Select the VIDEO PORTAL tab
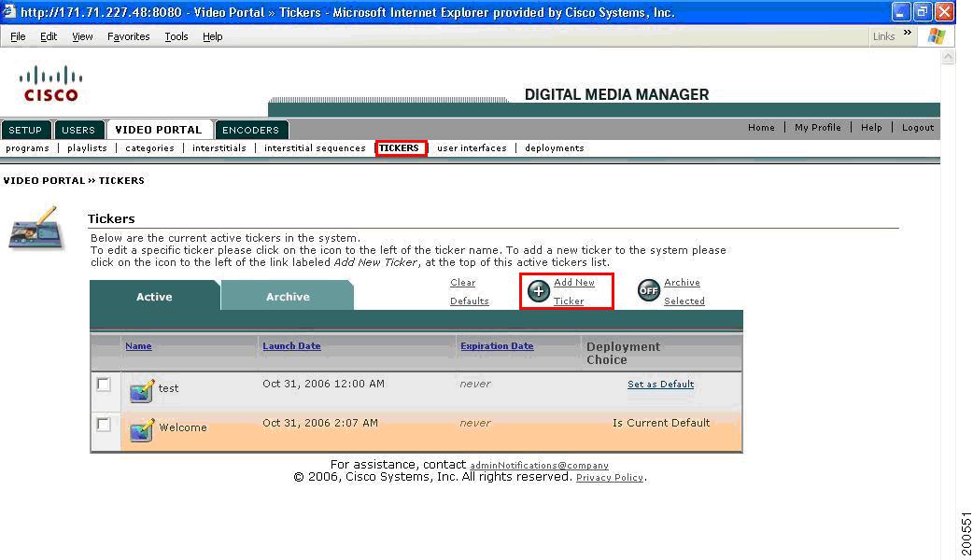This screenshot has width=973, height=560. tap(159, 130)
